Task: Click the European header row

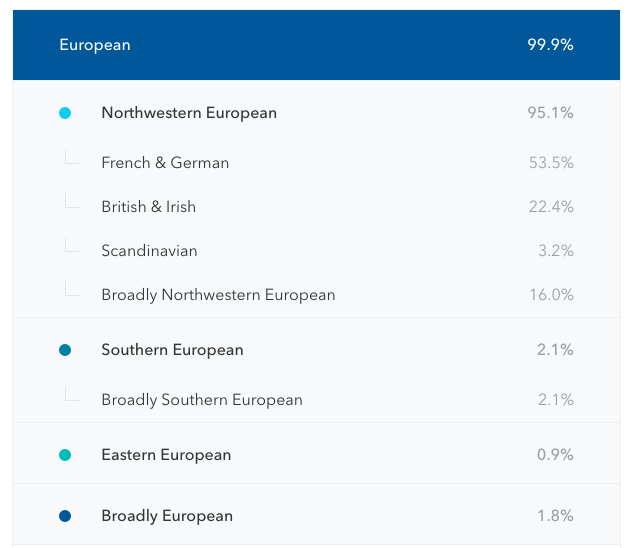Action: 95,45
